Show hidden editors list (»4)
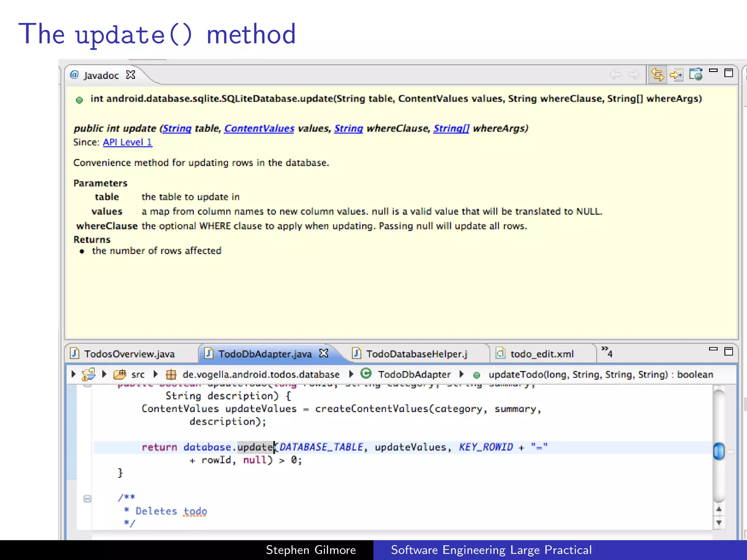 point(607,352)
